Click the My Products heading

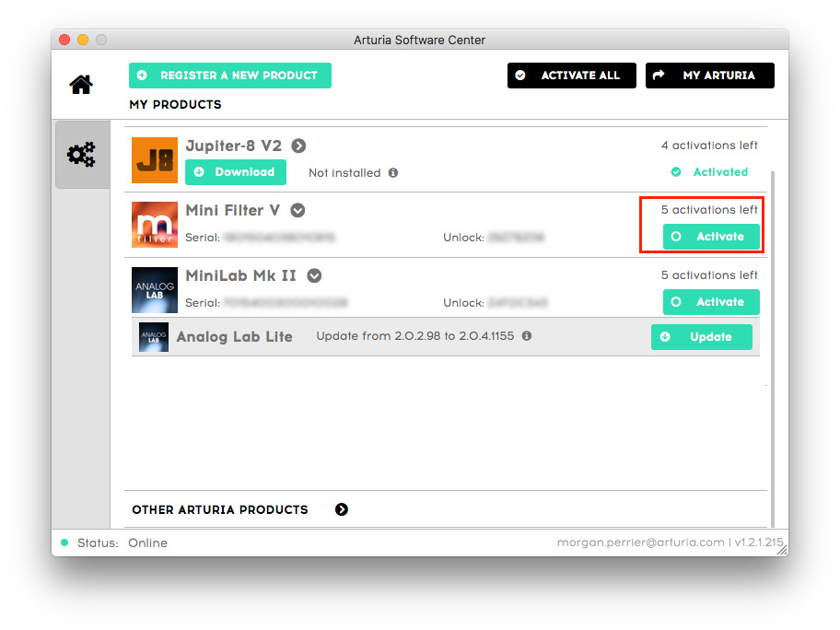[175, 104]
